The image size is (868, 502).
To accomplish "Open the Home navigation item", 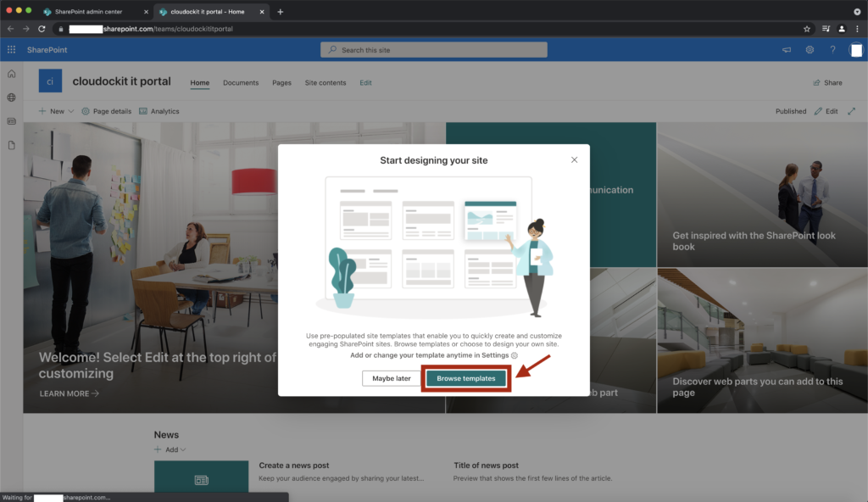I will [200, 82].
